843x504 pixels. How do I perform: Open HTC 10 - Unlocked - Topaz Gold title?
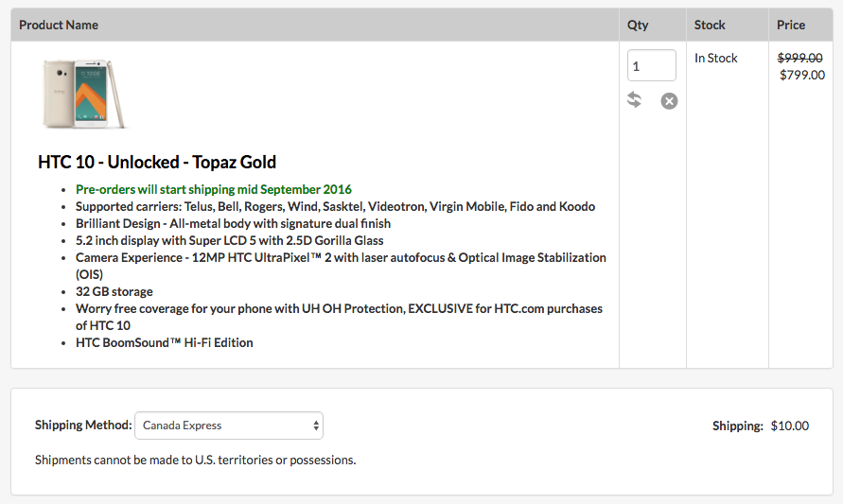pos(157,162)
